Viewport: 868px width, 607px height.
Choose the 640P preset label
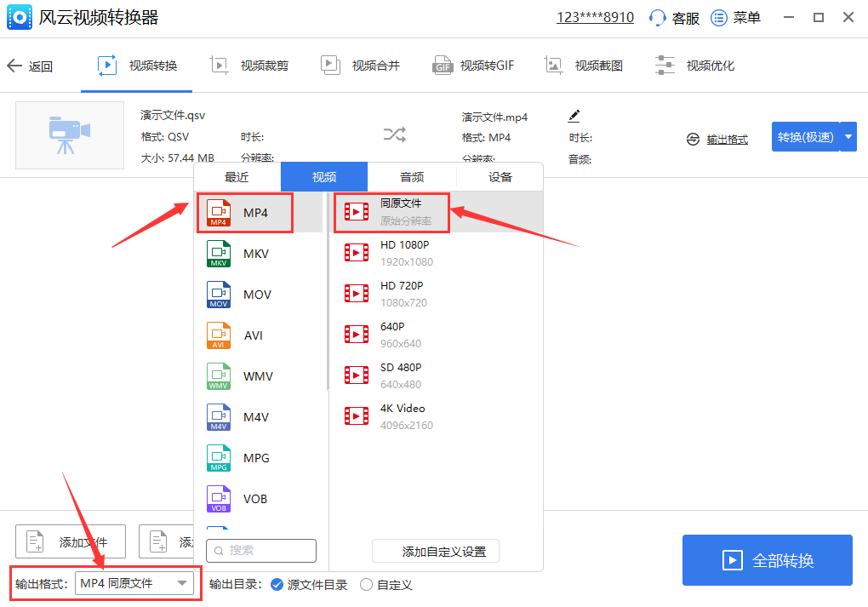tap(392, 327)
